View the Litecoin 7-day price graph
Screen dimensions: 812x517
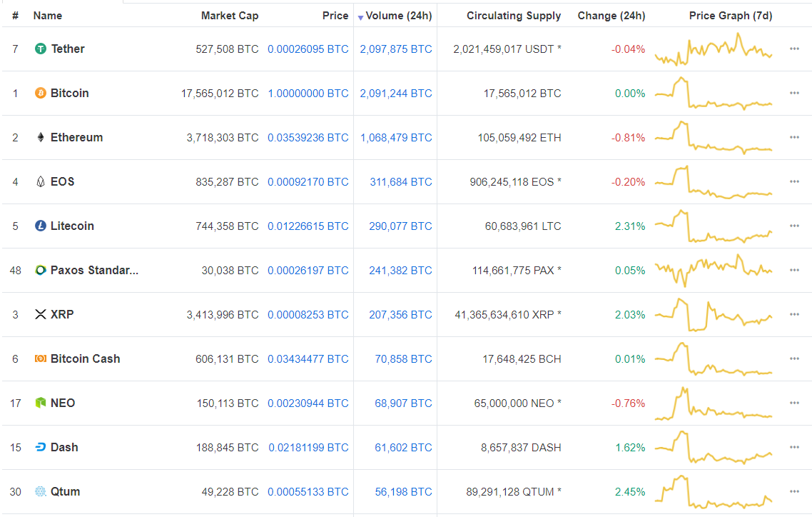click(x=713, y=226)
